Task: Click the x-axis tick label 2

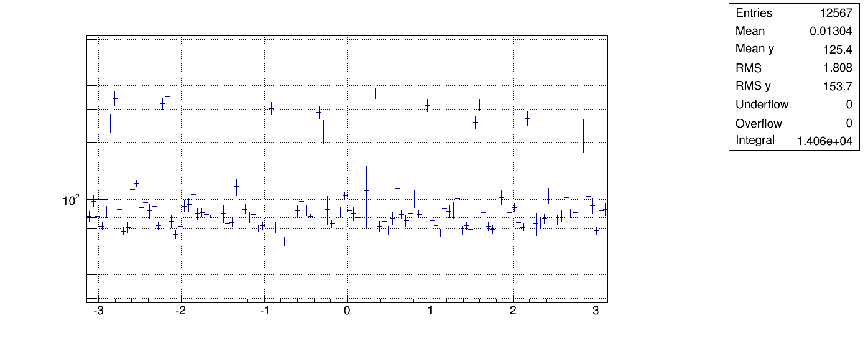Action: (x=513, y=311)
